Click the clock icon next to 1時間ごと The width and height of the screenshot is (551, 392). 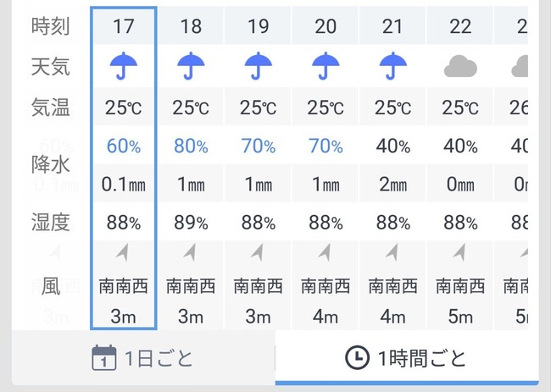click(357, 357)
